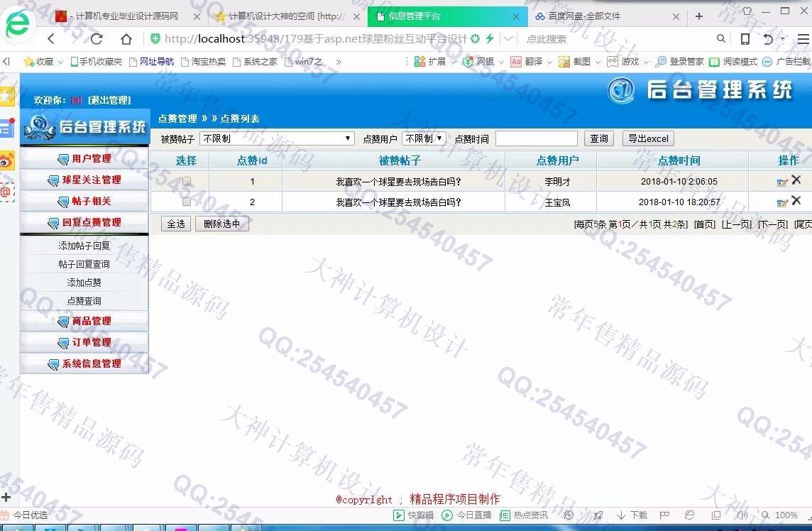Image resolution: width=812 pixels, height=531 pixels.
Task: Click the 删除选中 delete-selected button
Action: pos(222,224)
